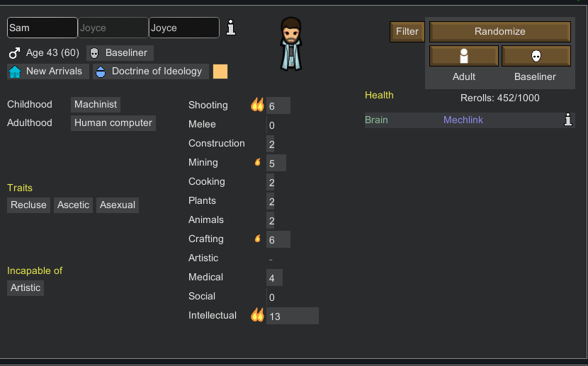Click the Baseliner xenotype skull icon
The image size is (588, 366).
tap(94, 53)
